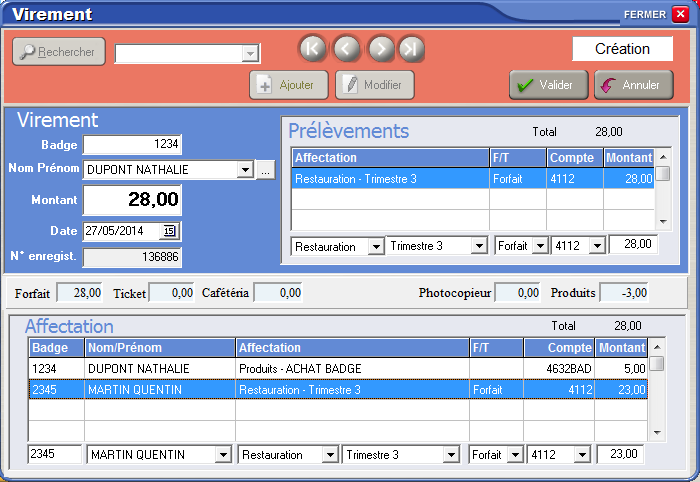
Task: Click Affectation table's Compte column header
Action: click(559, 348)
